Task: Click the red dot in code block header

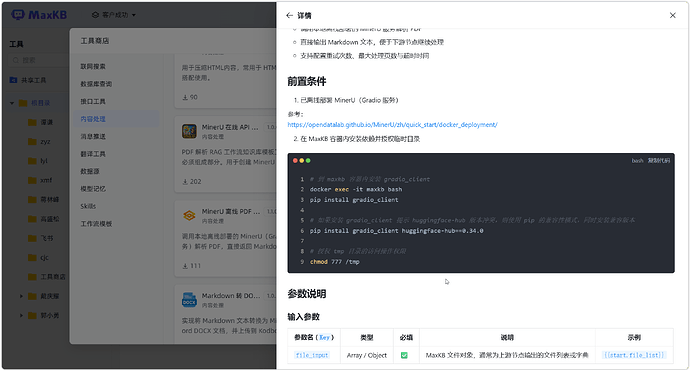Action: [x=295, y=161]
